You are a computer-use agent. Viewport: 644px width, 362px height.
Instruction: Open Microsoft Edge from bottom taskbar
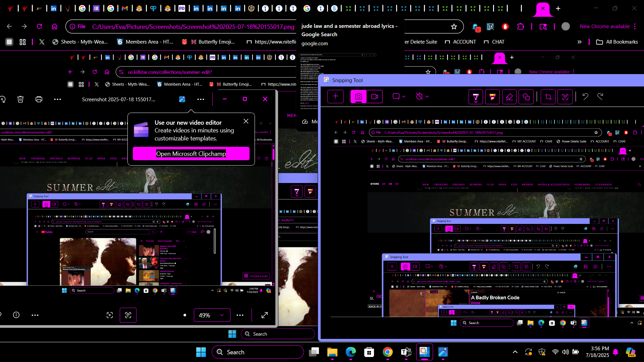pos(351,352)
